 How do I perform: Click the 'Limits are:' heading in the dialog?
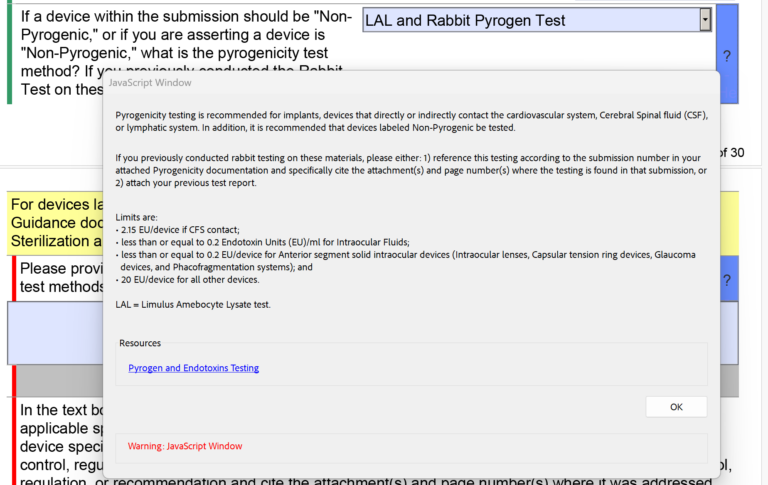[138, 217]
